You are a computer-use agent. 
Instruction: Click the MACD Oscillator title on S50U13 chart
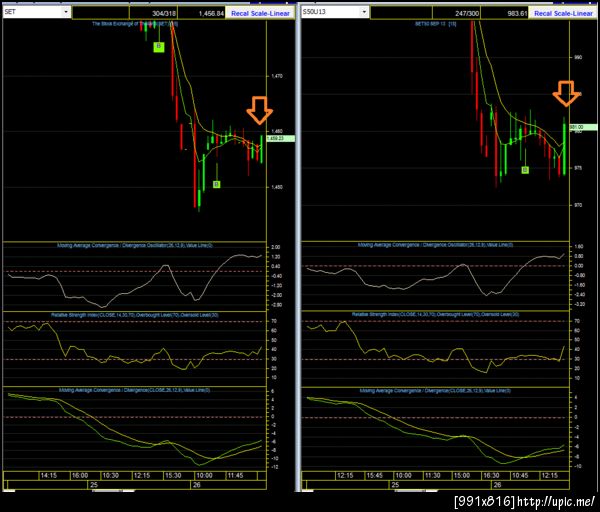point(435,245)
